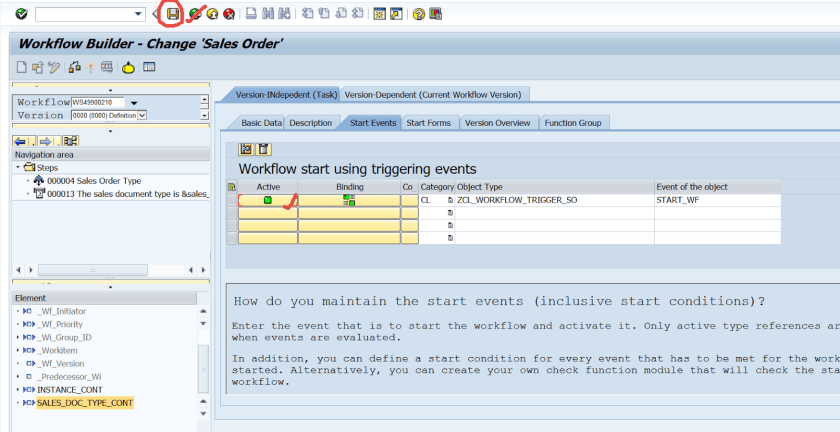Collapse the Steps folder in navigation area
Image resolution: width=840 pixels, height=432 pixels.
point(19,167)
